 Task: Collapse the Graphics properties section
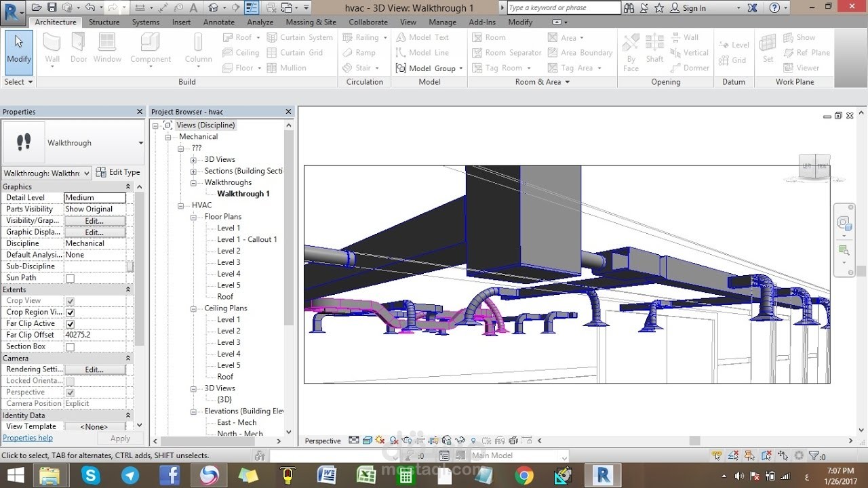coord(127,186)
